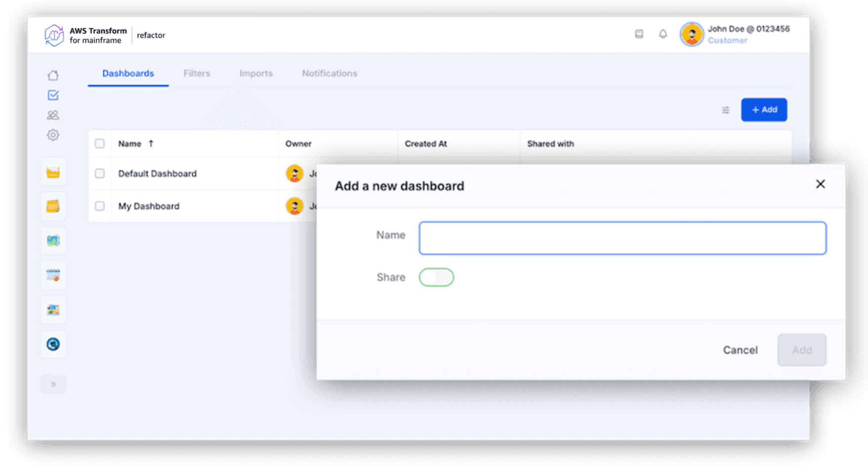Viewport: 868px width, 472px height.
Task: Click the home icon in sidebar
Action: point(53,75)
